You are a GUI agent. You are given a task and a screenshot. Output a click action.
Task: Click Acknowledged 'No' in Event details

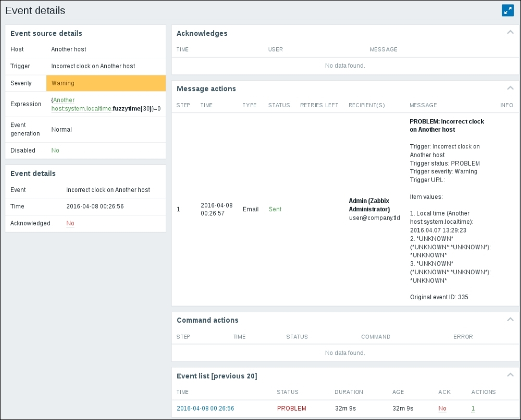tap(70, 223)
